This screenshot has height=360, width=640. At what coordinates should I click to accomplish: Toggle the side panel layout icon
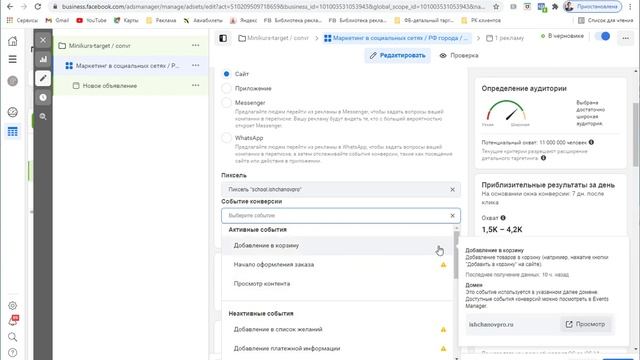click(x=223, y=38)
